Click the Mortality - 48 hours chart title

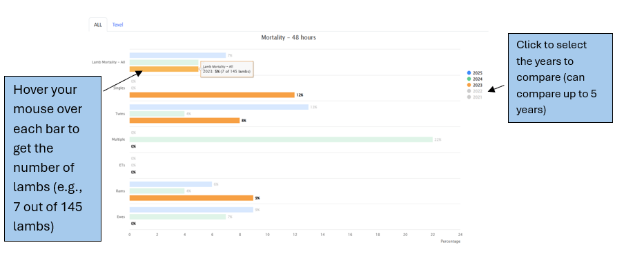tap(289, 37)
